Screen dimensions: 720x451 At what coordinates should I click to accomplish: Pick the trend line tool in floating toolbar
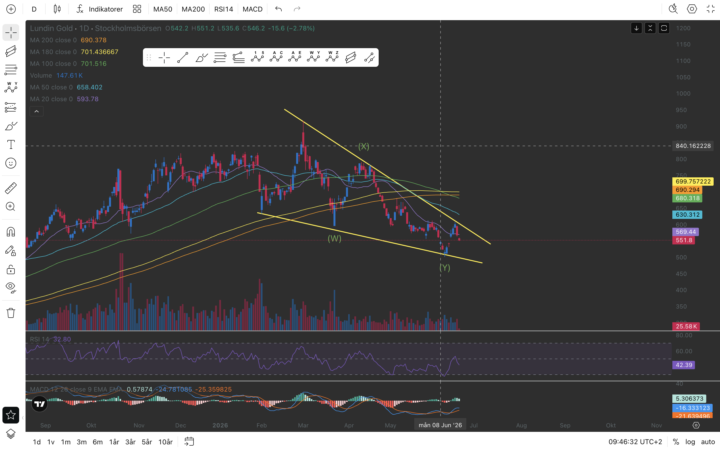coord(183,57)
